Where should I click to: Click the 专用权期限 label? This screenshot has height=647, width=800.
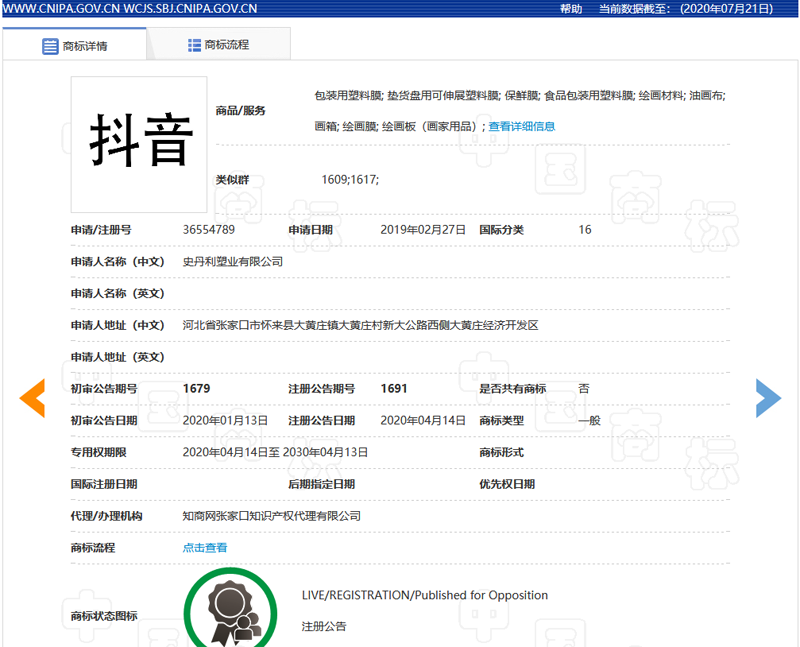(x=98, y=452)
